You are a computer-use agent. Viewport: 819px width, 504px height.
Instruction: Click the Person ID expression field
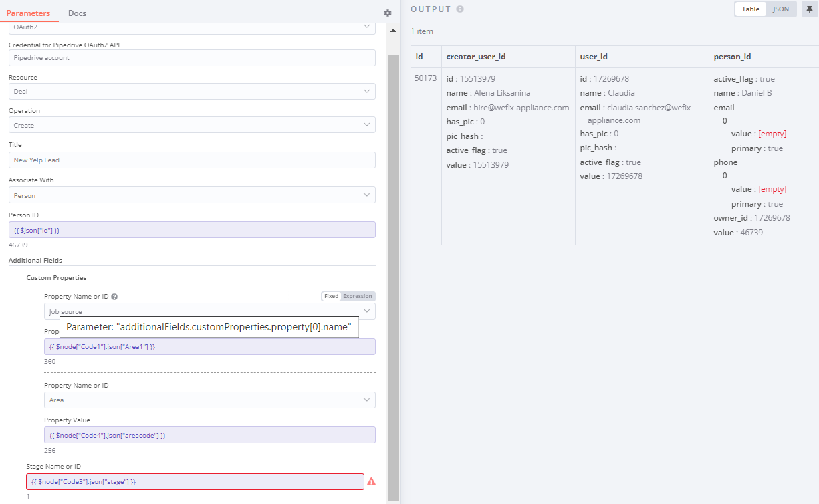point(192,230)
